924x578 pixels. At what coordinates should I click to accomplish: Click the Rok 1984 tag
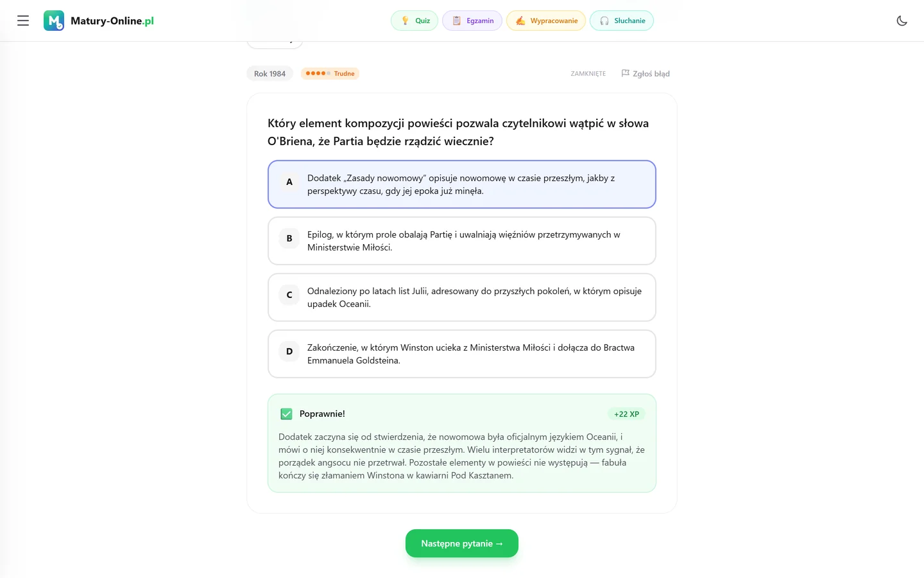point(269,73)
